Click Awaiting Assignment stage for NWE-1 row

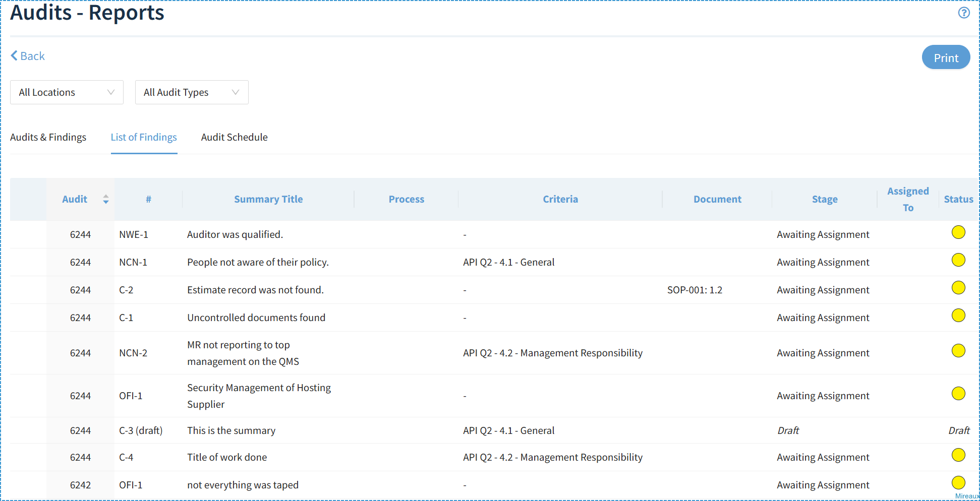pyautogui.click(x=823, y=234)
